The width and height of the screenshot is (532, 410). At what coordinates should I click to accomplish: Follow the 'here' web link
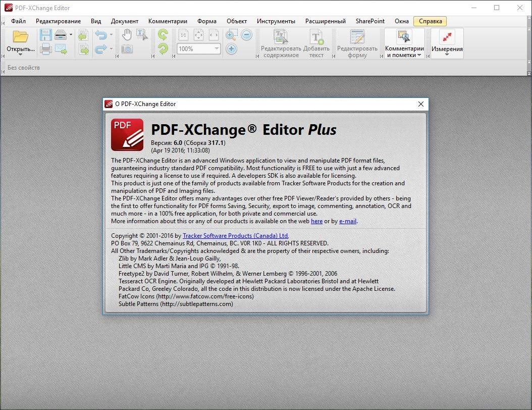pos(316,221)
